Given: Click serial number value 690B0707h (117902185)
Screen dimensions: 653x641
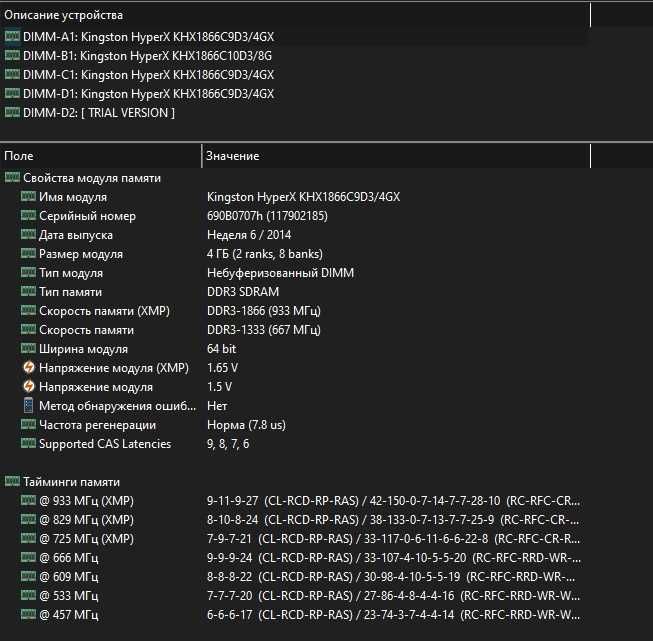Looking at the screenshot, I should [267, 216].
